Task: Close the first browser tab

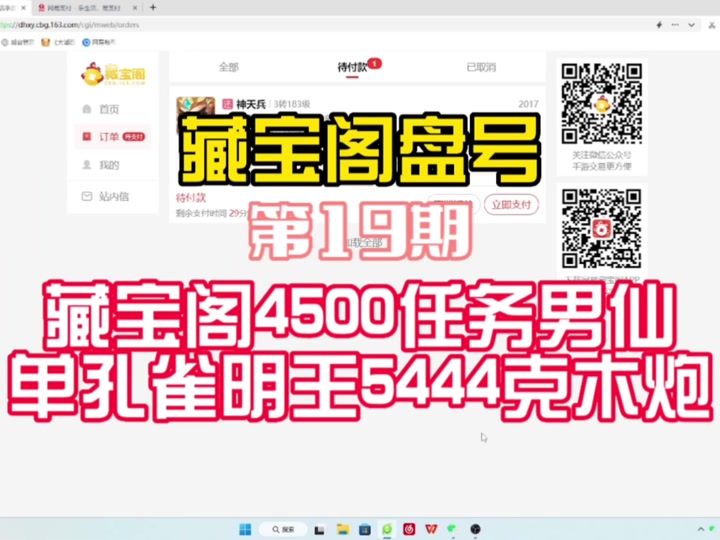Action: point(23,8)
